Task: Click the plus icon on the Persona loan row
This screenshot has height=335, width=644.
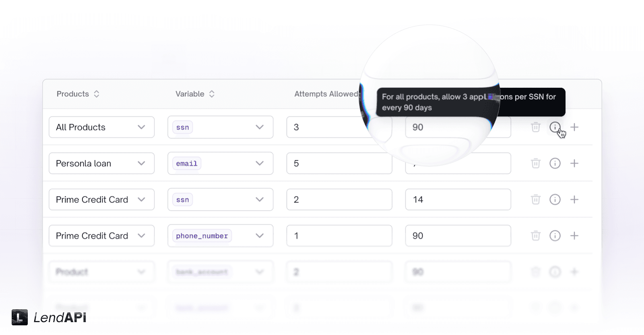Action: pyautogui.click(x=575, y=163)
